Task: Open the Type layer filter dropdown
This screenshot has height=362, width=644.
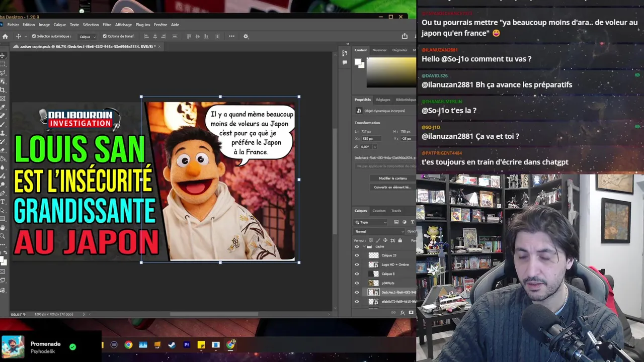Action: 371,222
